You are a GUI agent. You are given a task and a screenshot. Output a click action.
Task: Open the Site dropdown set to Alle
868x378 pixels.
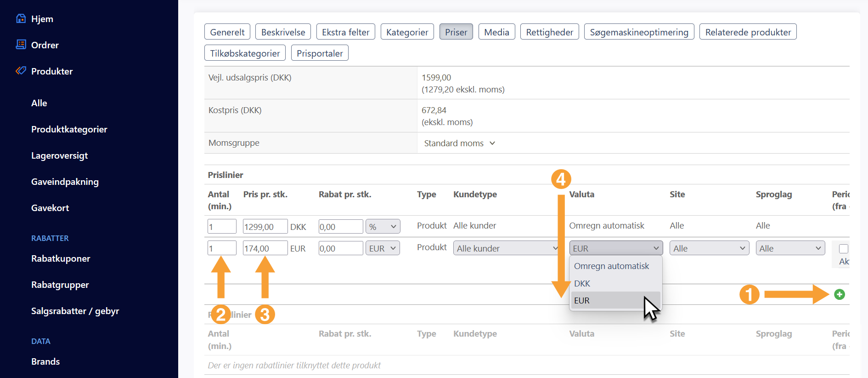click(x=709, y=248)
